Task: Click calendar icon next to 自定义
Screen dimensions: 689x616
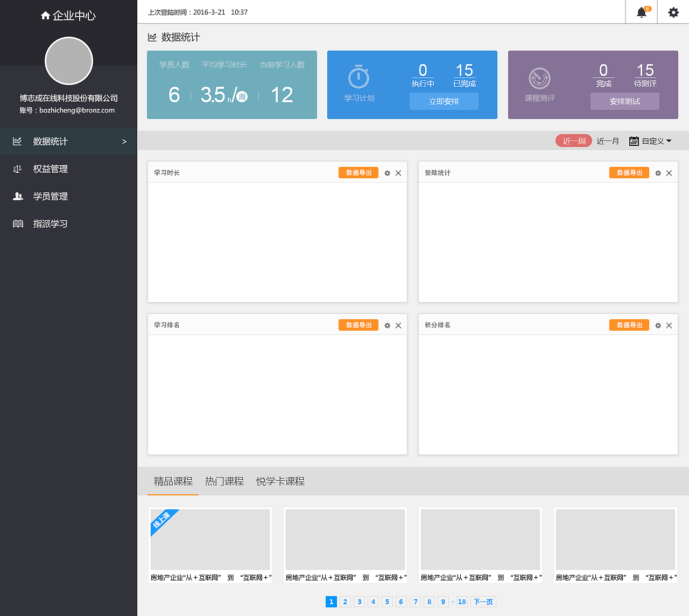Action: (x=634, y=141)
